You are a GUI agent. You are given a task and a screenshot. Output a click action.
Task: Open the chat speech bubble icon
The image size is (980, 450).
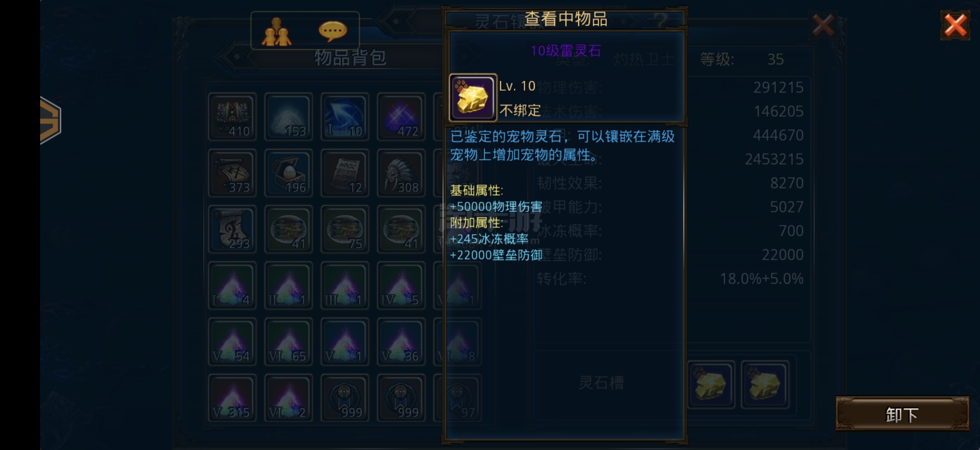tap(333, 31)
